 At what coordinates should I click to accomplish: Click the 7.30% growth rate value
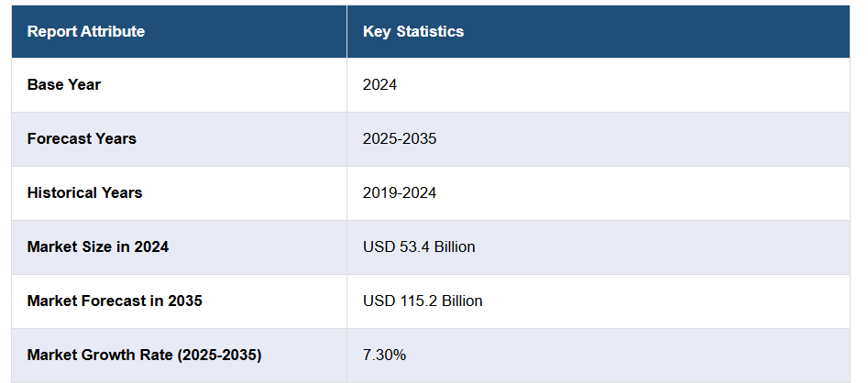(x=383, y=355)
